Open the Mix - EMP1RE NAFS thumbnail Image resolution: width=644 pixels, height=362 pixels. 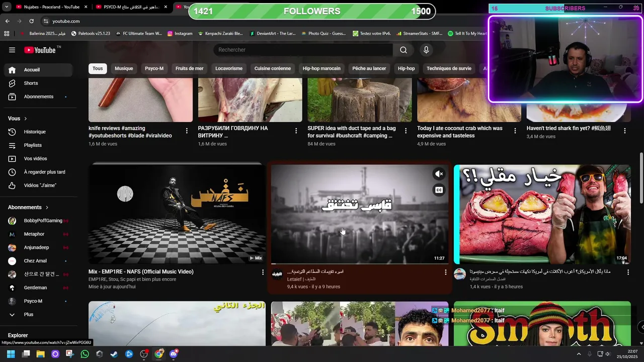[x=177, y=214]
